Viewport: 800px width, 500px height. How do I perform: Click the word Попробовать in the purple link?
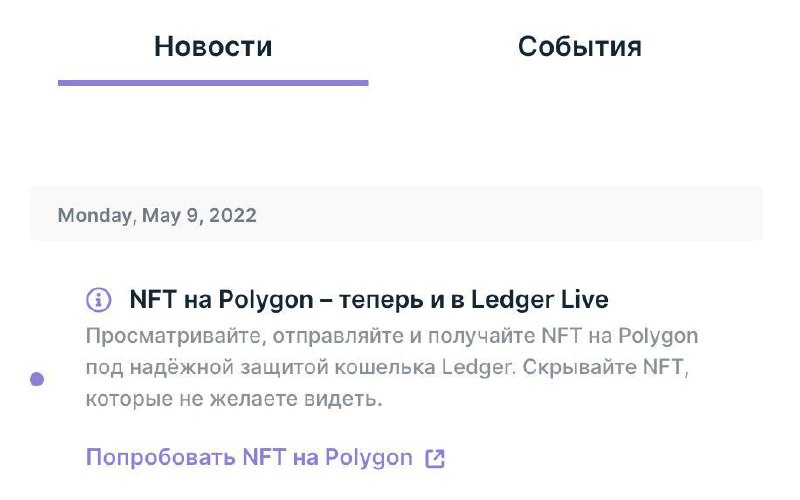[x=160, y=458]
